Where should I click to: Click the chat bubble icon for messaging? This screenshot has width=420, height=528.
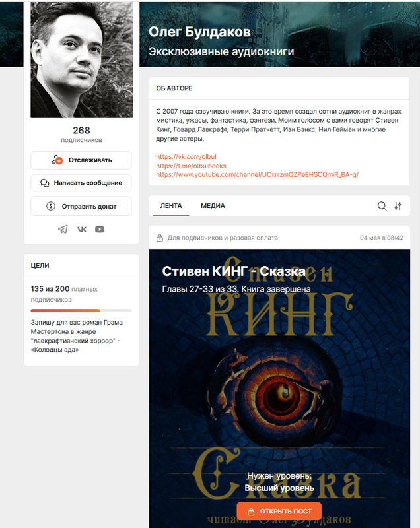pyautogui.click(x=45, y=183)
